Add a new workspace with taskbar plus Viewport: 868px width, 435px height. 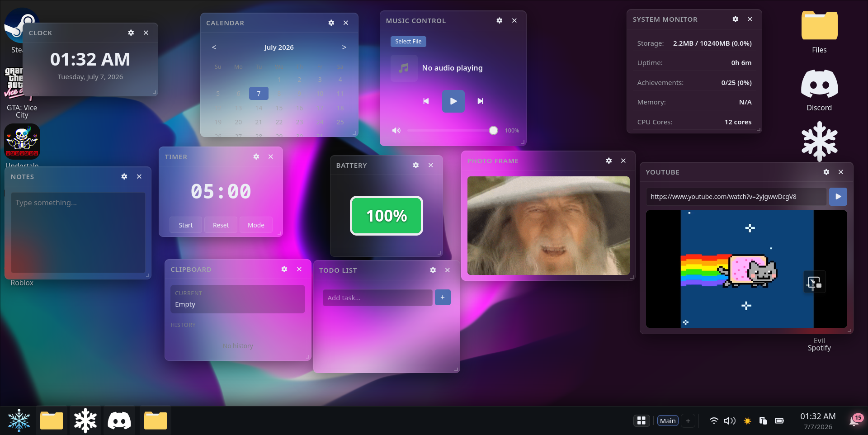click(688, 421)
